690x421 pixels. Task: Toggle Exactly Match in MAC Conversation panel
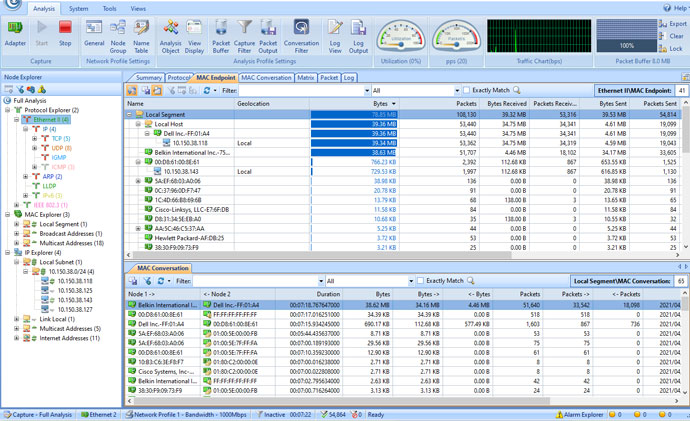420,281
